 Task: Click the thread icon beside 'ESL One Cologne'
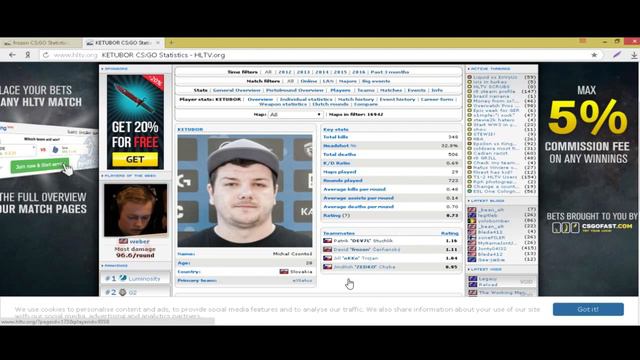pyautogui.click(x=469, y=191)
